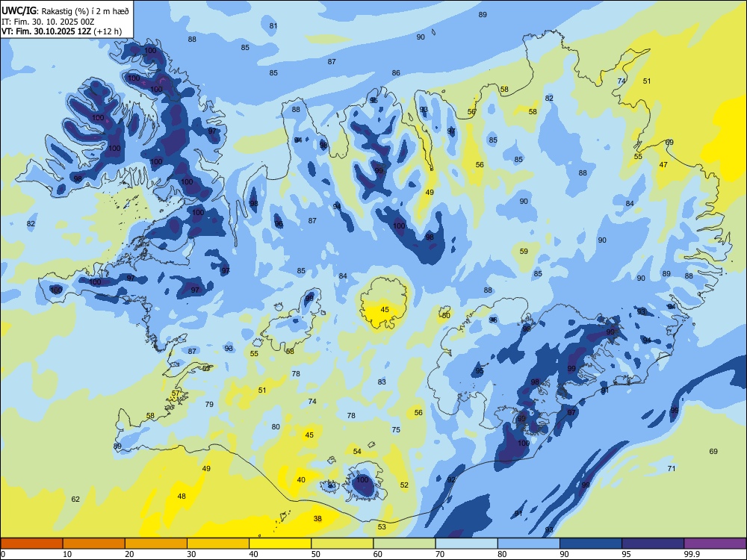Click the humidity value '52' on the map
The image size is (747, 560).
[x=404, y=485]
